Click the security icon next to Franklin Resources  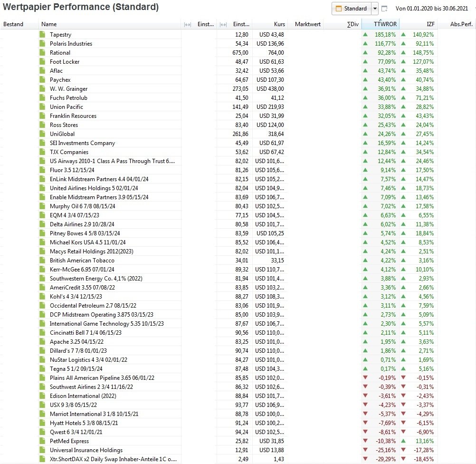(42, 116)
